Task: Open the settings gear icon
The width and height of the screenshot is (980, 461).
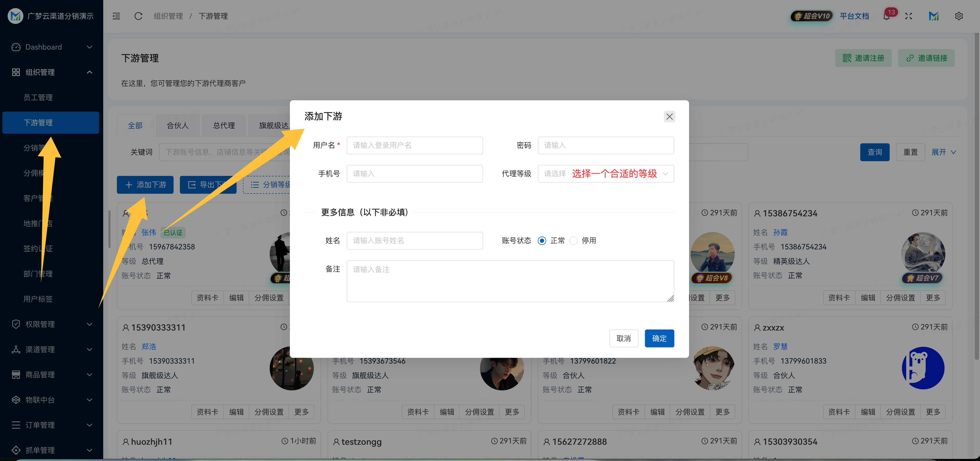Action: click(x=959, y=16)
